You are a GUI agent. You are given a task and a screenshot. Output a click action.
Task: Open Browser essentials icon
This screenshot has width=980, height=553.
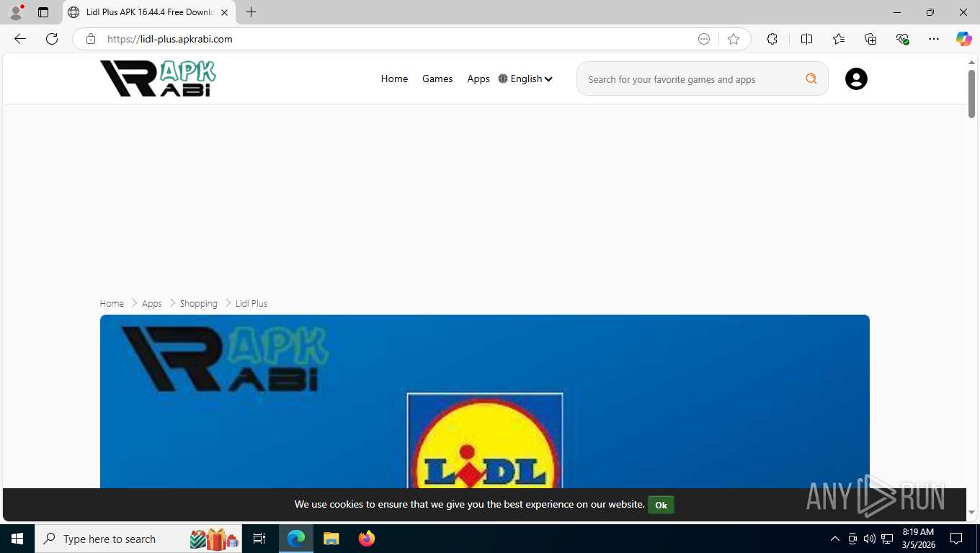pos(902,39)
